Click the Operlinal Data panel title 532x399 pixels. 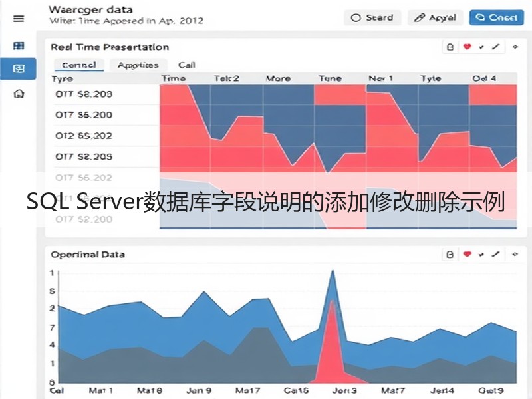coord(88,255)
